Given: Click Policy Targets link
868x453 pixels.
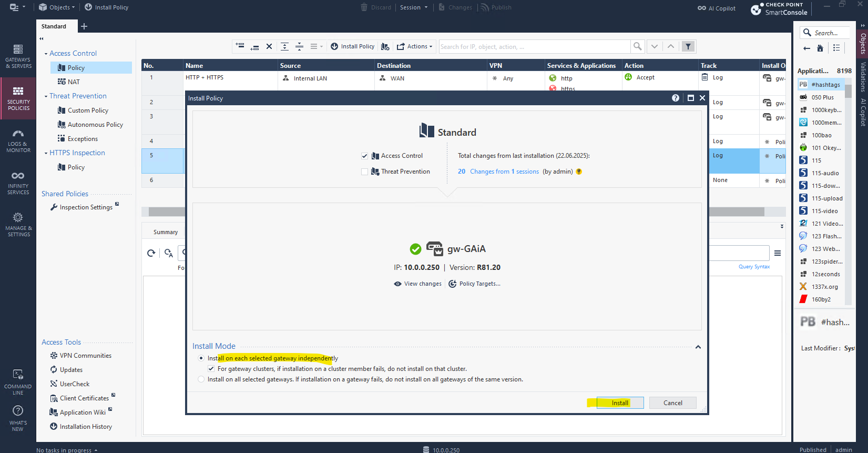Looking at the screenshot, I should (474, 284).
